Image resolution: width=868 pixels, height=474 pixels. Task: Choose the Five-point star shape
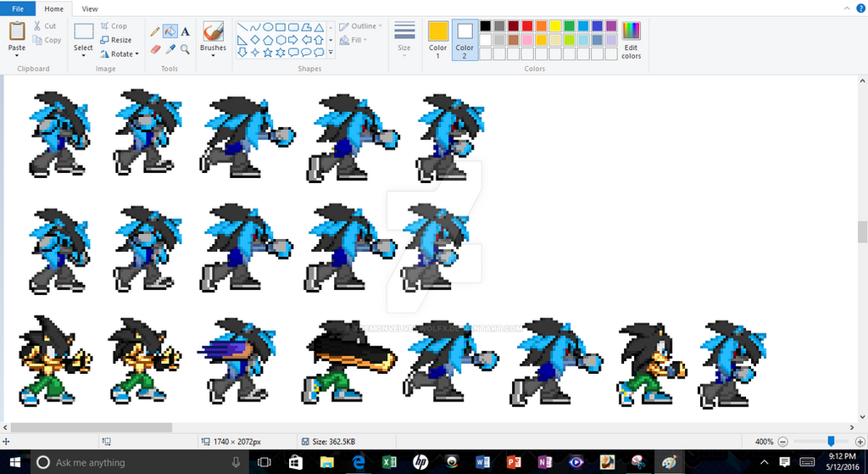[x=268, y=53]
